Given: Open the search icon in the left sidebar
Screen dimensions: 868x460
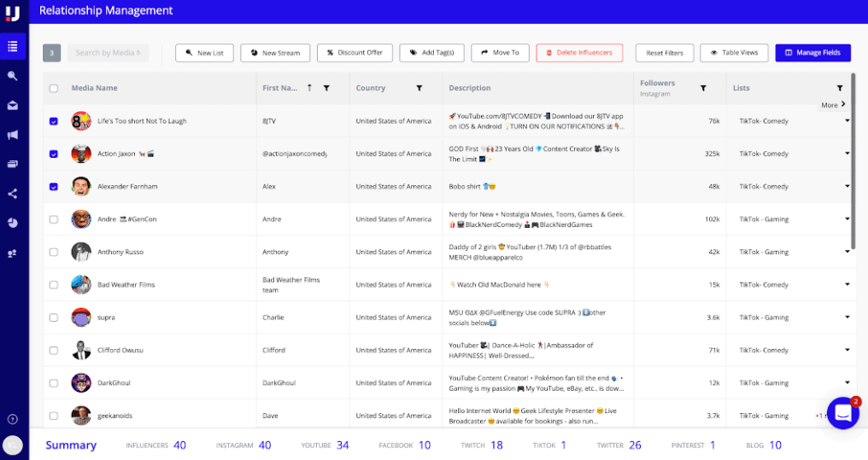Looking at the screenshot, I should click(13, 76).
